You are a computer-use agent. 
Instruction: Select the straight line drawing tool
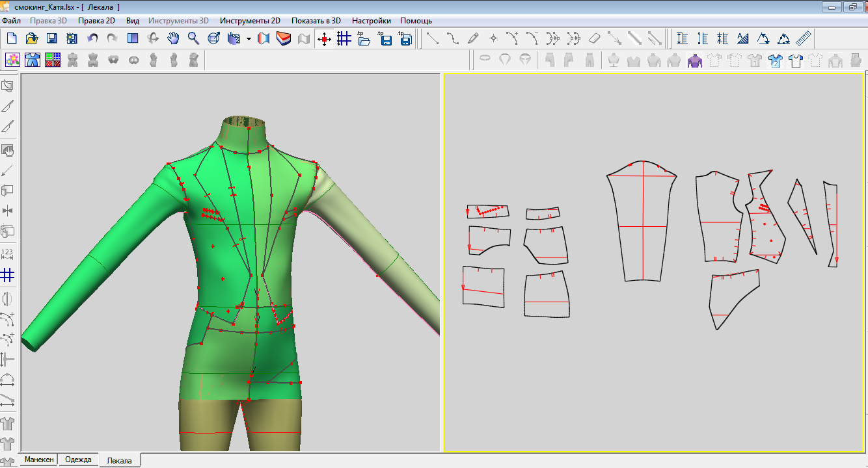pyautogui.click(x=432, y=39)
